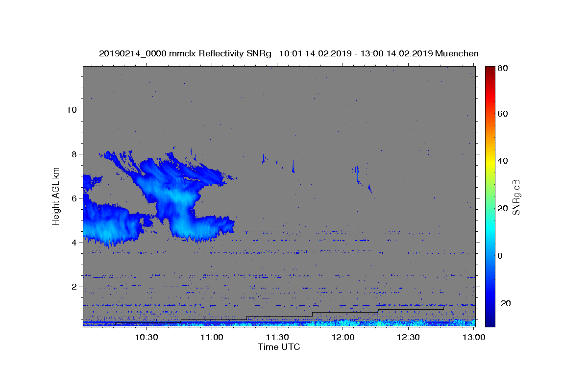Click the cloud echo at the left edge near 4.5 km
Viewport: 588px width, 392px height.
pos(110,225)
